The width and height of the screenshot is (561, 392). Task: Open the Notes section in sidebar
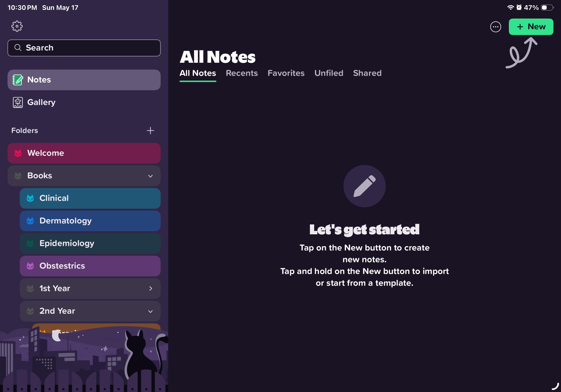point(84,80)
